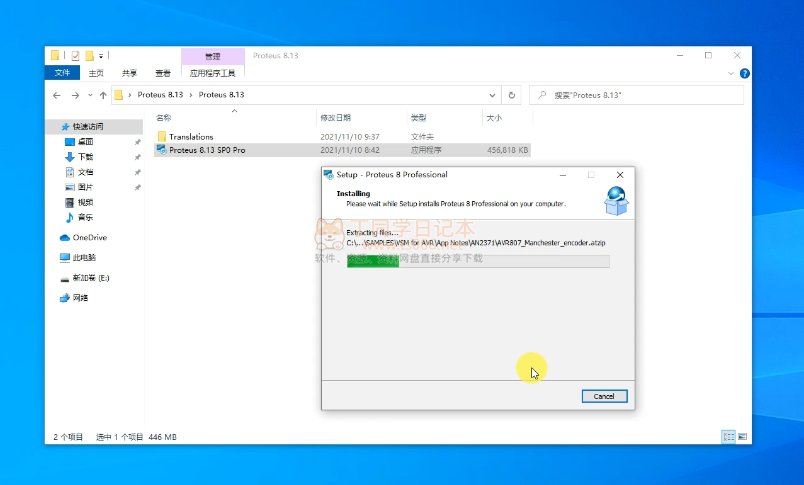The height and width of the screenshot is (485, 804).
Task: Sort files by 类型 column
Action: (418, 118)
